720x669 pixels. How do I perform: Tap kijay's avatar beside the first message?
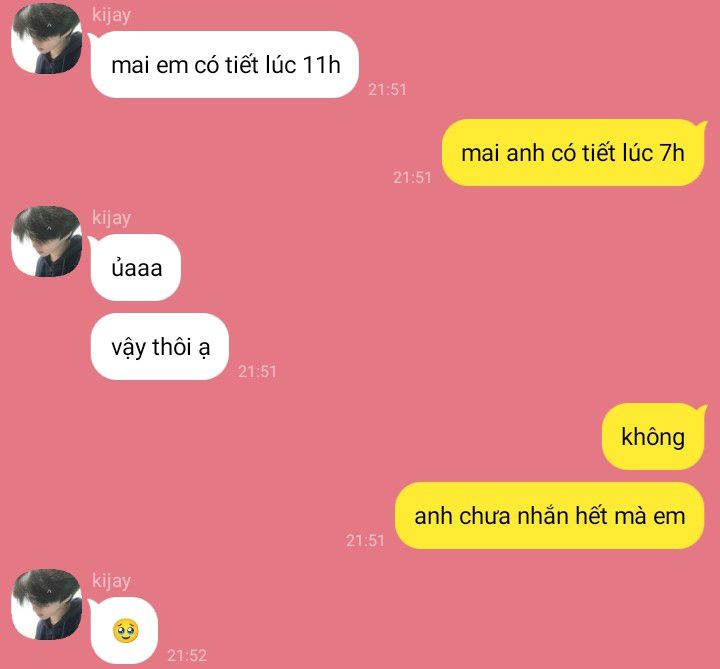(47, 39)
